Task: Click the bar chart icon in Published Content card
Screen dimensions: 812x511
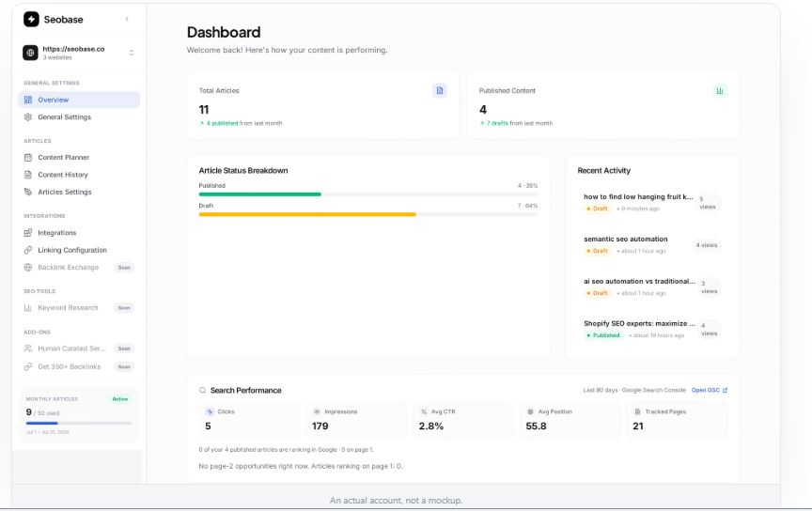Action: point(719,90)
